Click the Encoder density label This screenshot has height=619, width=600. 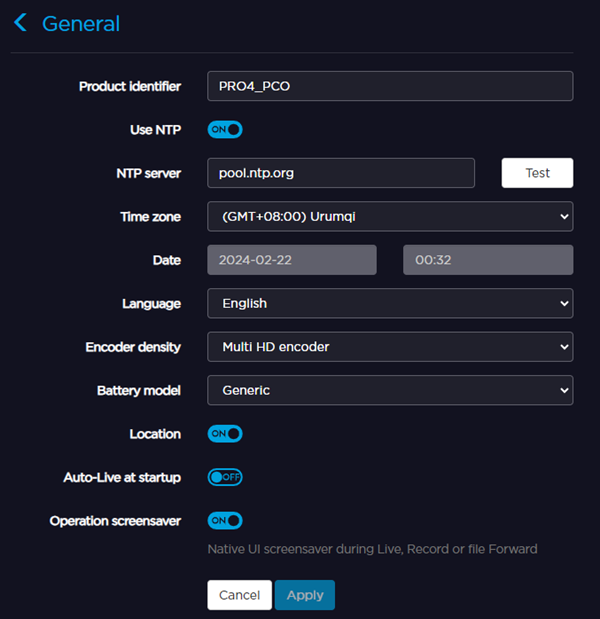pos(133,347)
